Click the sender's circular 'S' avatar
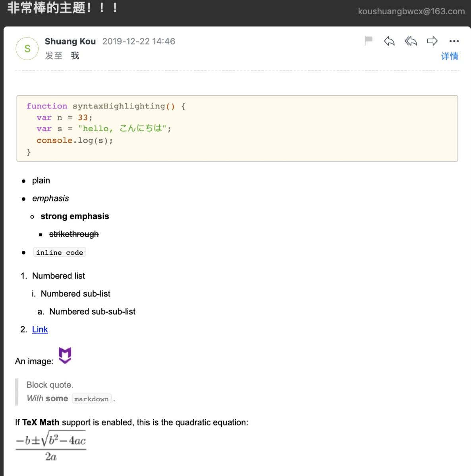 [27, 48]
